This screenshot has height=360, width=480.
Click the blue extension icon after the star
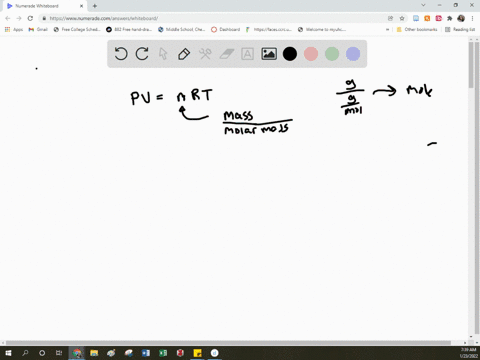(x=416, y=18)
